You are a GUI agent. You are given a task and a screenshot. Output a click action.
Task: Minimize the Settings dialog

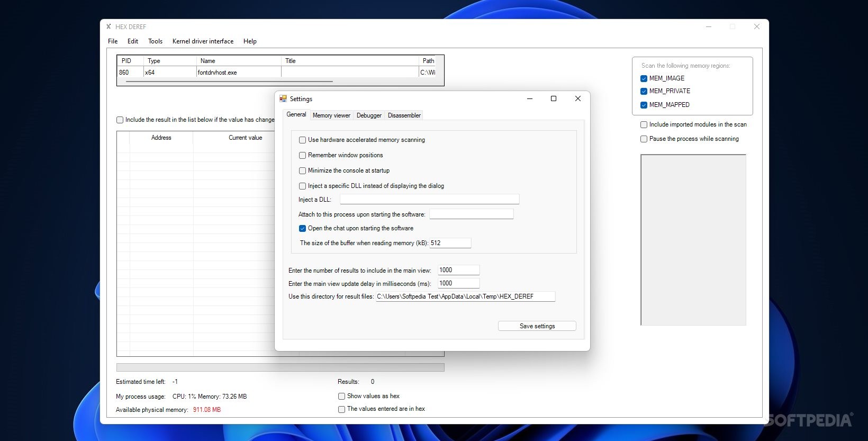(530, 98)
